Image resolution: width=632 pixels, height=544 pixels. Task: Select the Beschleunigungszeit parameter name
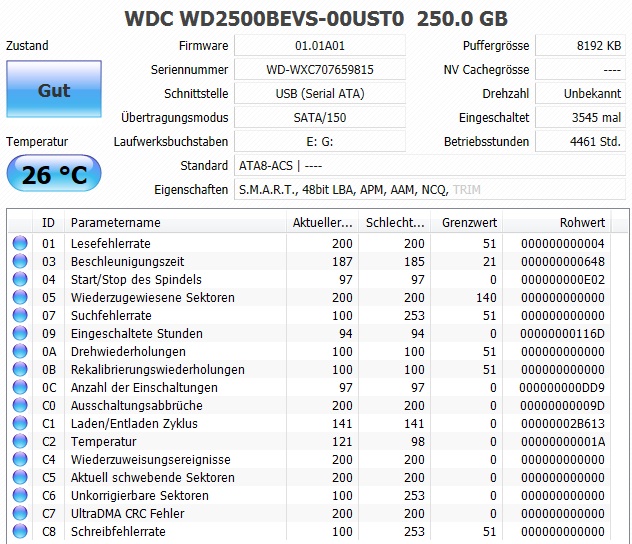click(x=127, y=262)
